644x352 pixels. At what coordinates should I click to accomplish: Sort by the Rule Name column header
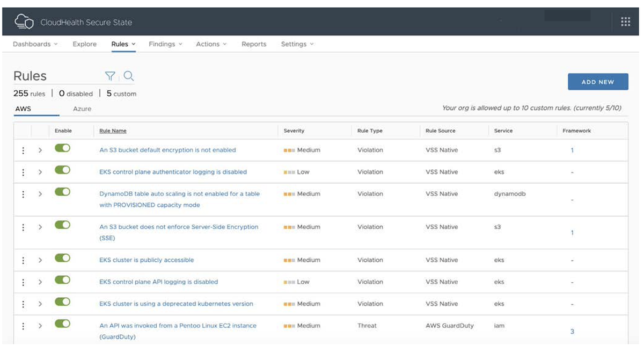[x=113, y=131]
